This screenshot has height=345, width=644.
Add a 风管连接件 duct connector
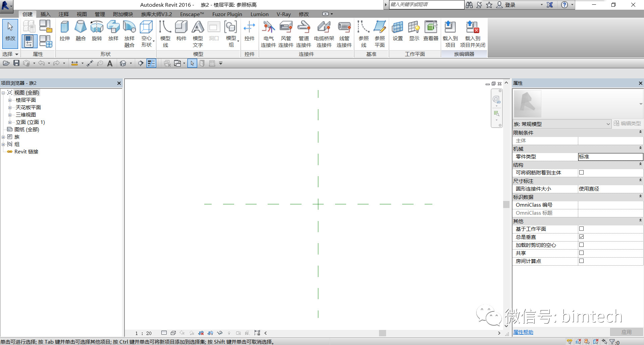tap(286, 34)
